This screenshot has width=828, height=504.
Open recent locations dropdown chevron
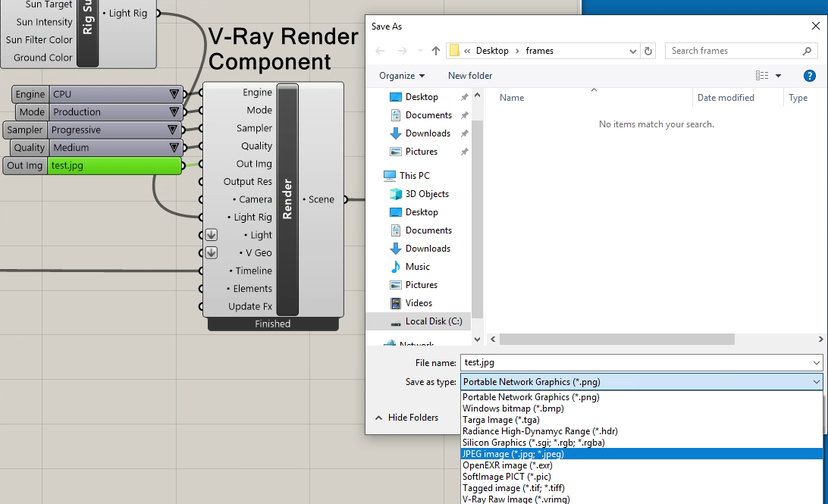420,51
